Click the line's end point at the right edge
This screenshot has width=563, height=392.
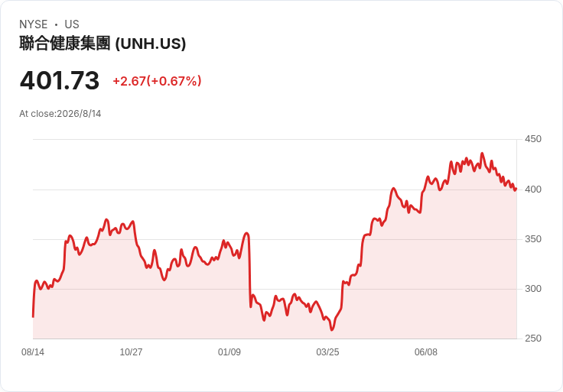(x=516, y=189)
